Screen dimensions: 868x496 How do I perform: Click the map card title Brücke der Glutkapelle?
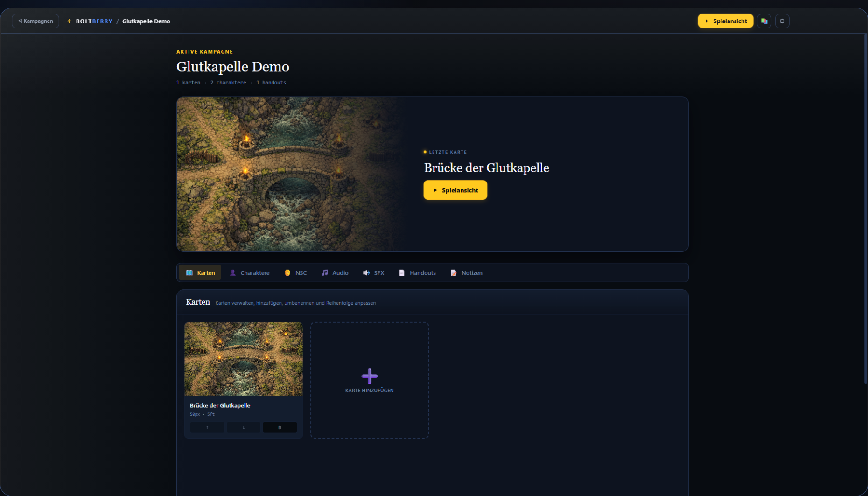(x=220, y=405)
